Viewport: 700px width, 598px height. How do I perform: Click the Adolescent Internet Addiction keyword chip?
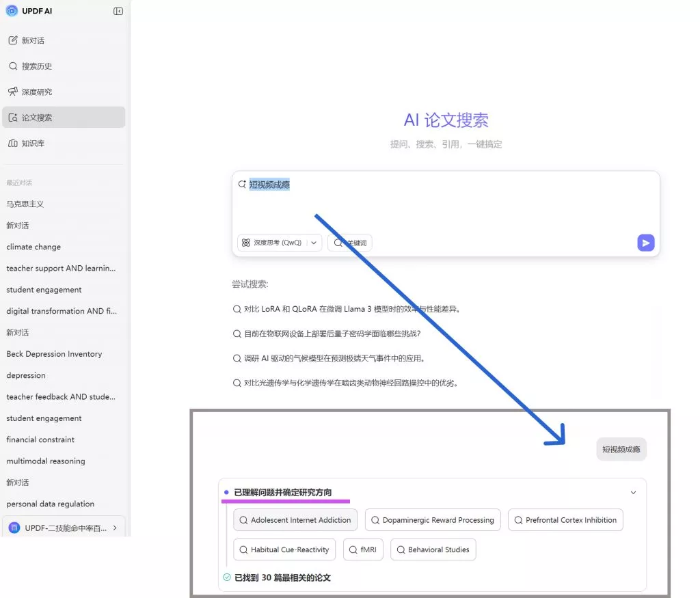tap(295, 520)
